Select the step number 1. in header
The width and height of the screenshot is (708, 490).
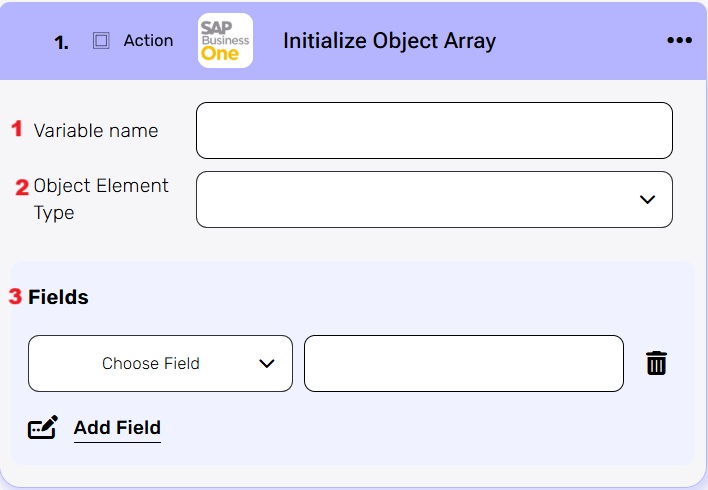click(61, 43)
